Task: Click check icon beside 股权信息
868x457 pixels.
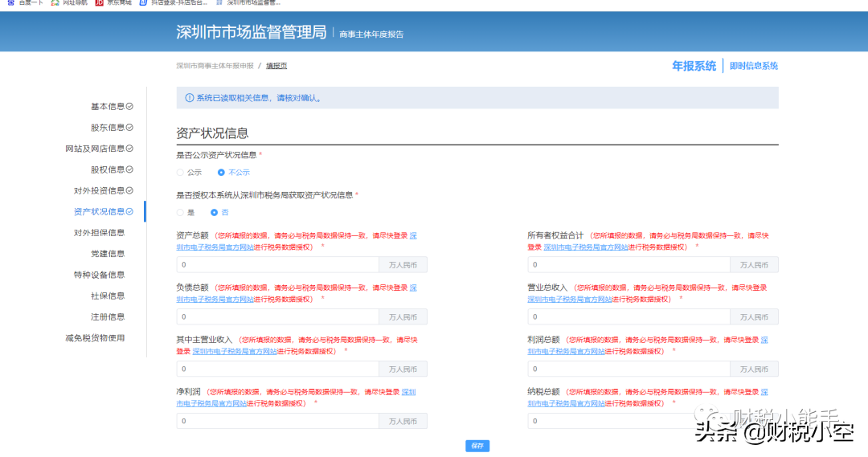Action: pyautogui.click(x=129, y=169)
